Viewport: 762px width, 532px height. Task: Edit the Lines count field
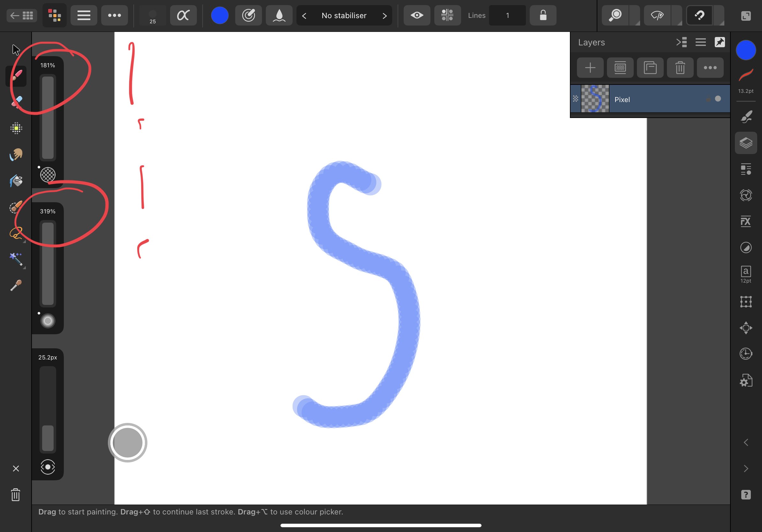point(507,15)
